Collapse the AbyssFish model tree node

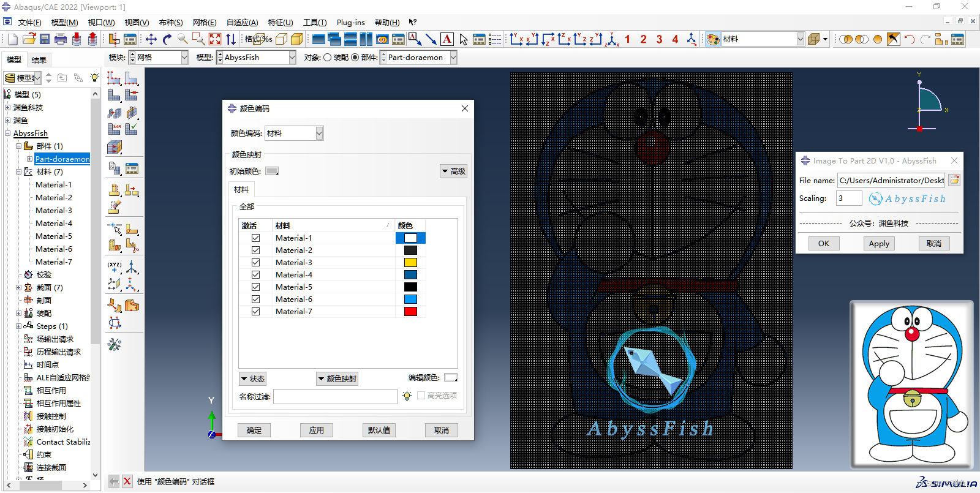(7, 133)
